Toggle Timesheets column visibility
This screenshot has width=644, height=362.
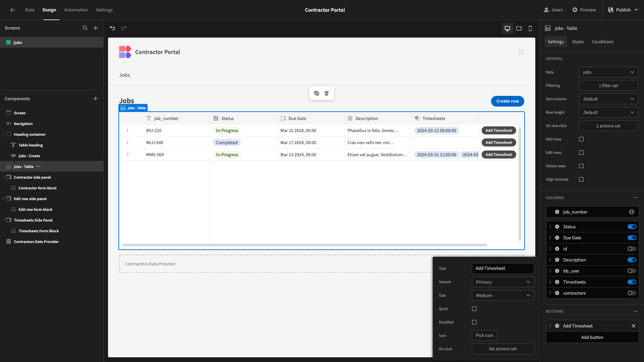pyautogui.click(x=632, y=282)
